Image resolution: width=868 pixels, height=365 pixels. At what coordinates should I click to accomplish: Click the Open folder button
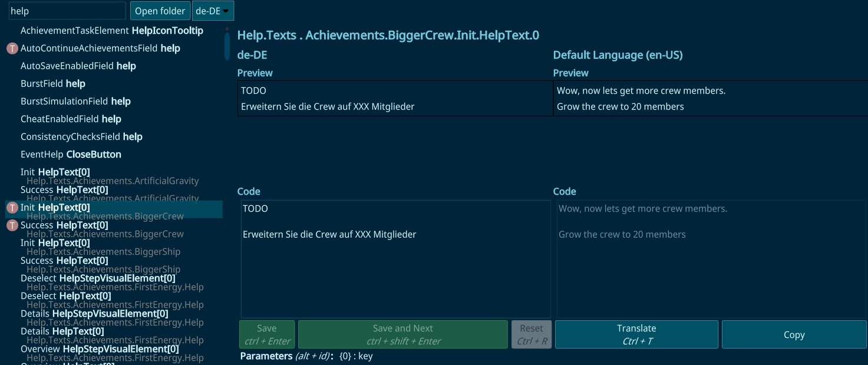(160, 11)
